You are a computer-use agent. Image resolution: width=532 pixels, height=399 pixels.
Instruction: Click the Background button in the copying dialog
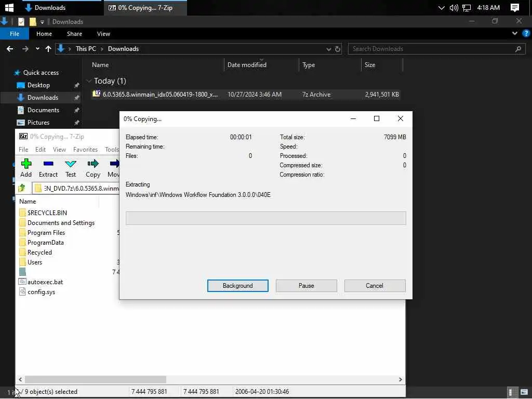pyautogui.click(x=238, y=286)
